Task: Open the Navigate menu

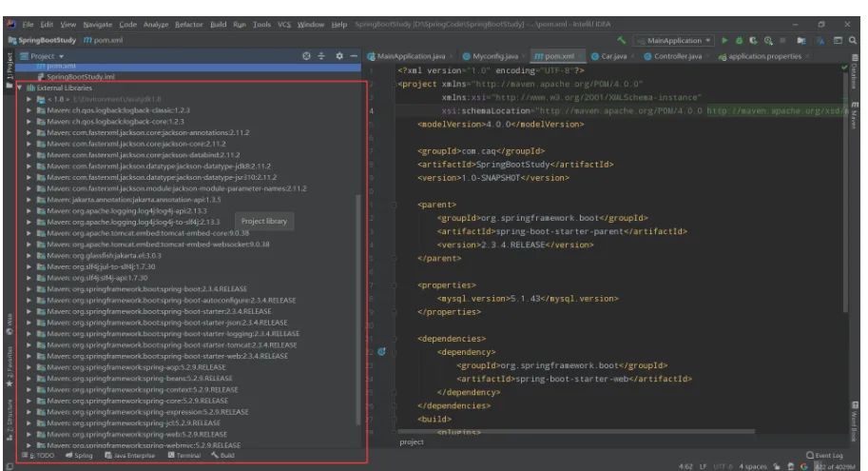Action: pos(97,25)
